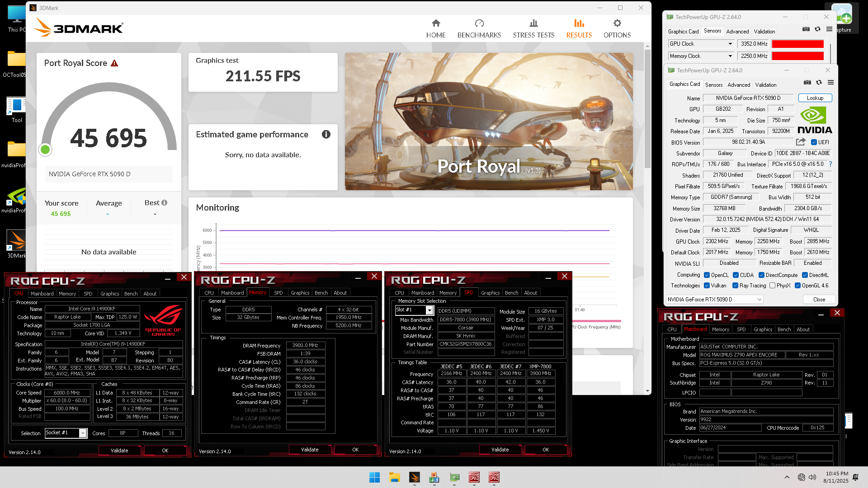Click GPU Clock red sensor graph bar

pos(797,44)
